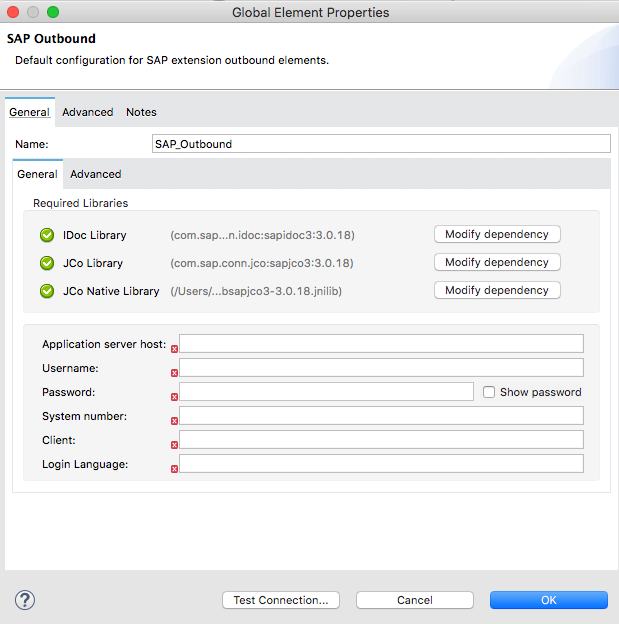The height and width of the screenshot is (624, 619).
Task: Click red error marker next to Username field
Action: pyautogui.click(x=174, y=373)
